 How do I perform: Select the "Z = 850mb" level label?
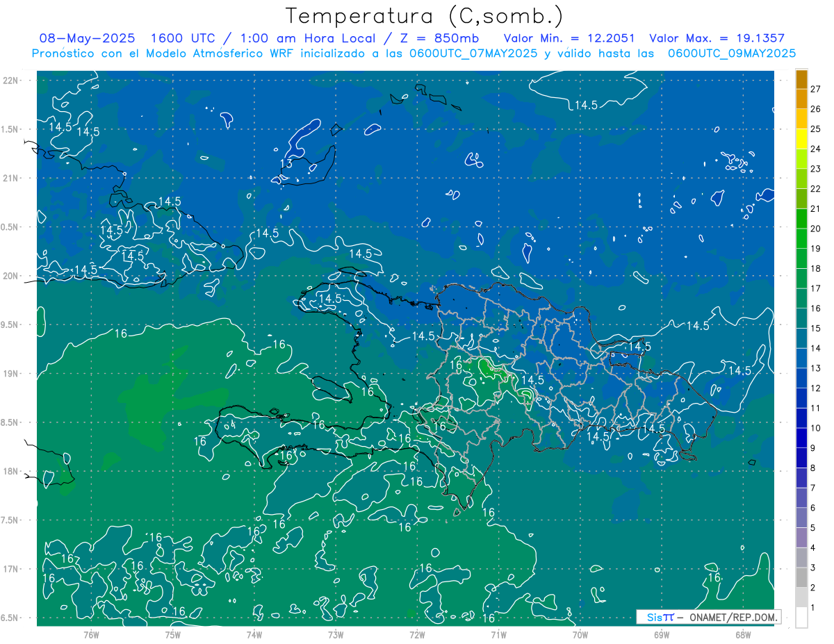click(x=439, y=38)
